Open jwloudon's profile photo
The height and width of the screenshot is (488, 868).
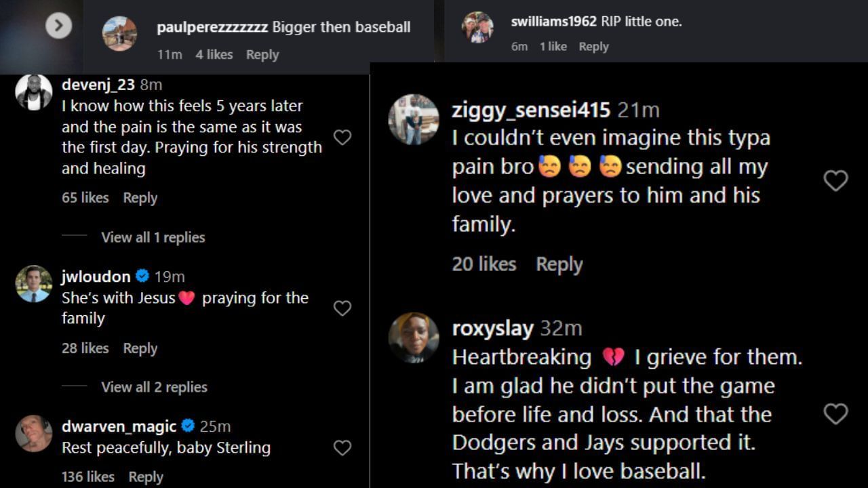pyautogui.click(x=34, y=283)
